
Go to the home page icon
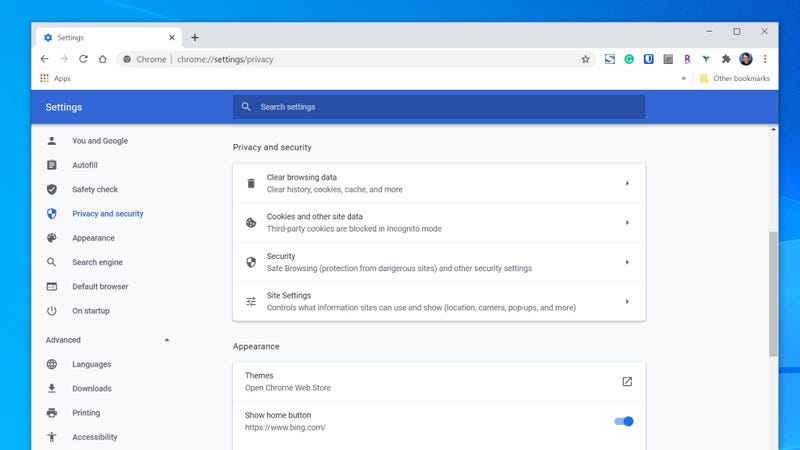[x=102, y=59]
